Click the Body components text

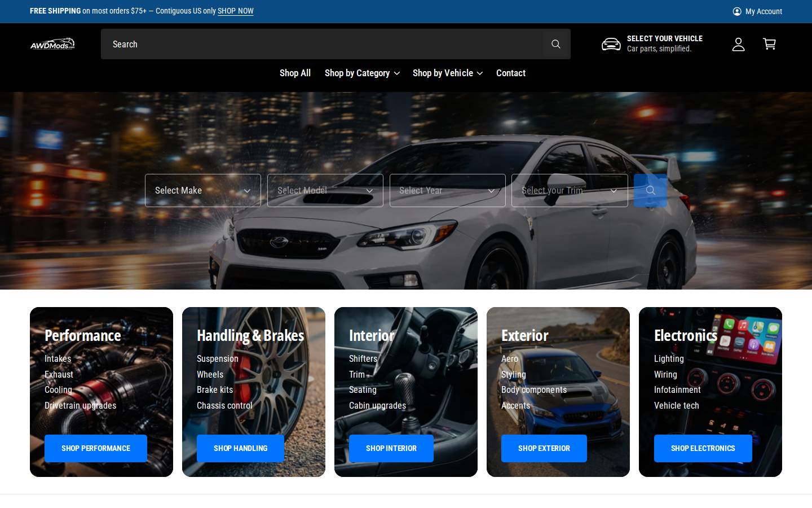[534, 389]
